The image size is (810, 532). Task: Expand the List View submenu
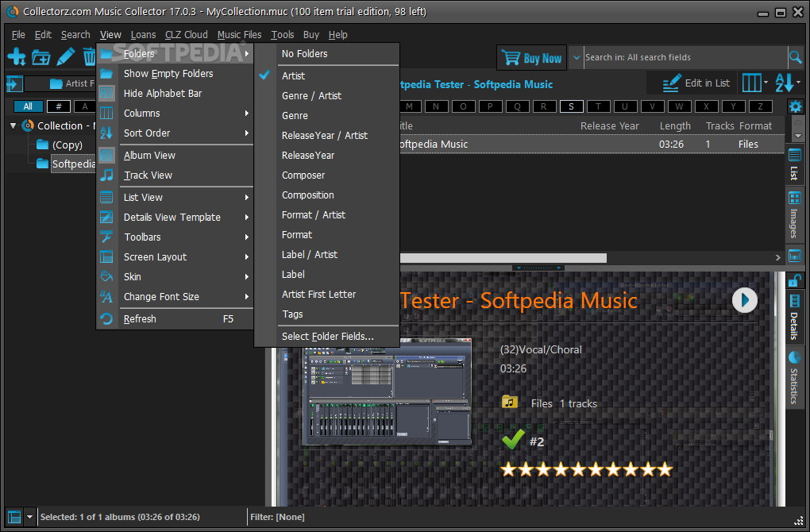(175, 197)
